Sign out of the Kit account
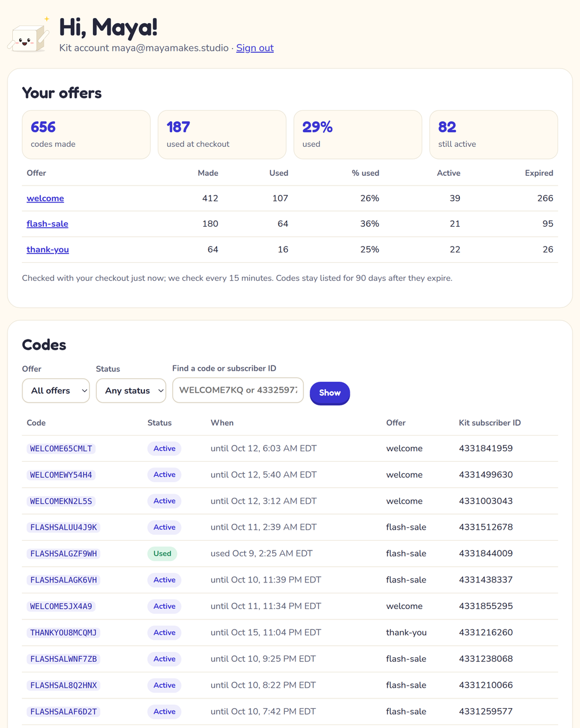The image size is (580, 728). (x=255, y=48)
